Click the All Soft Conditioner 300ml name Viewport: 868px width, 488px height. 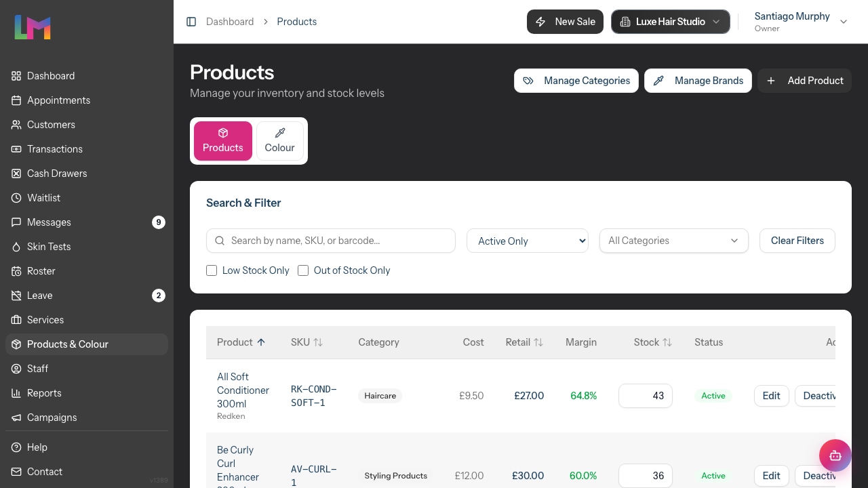243,390
